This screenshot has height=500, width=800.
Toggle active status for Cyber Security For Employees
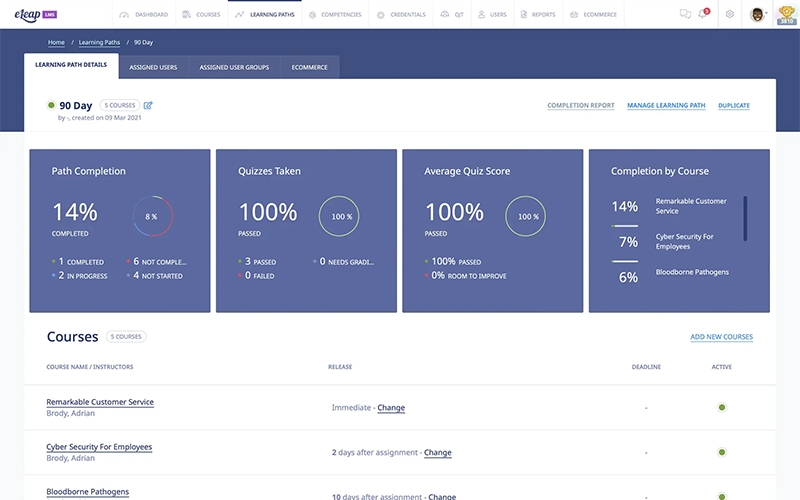pos(721,452)
